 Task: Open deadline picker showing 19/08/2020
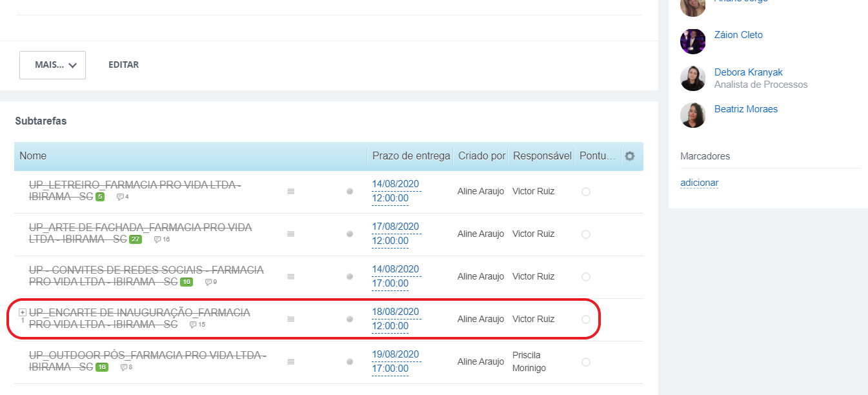[x=395, y=354]
